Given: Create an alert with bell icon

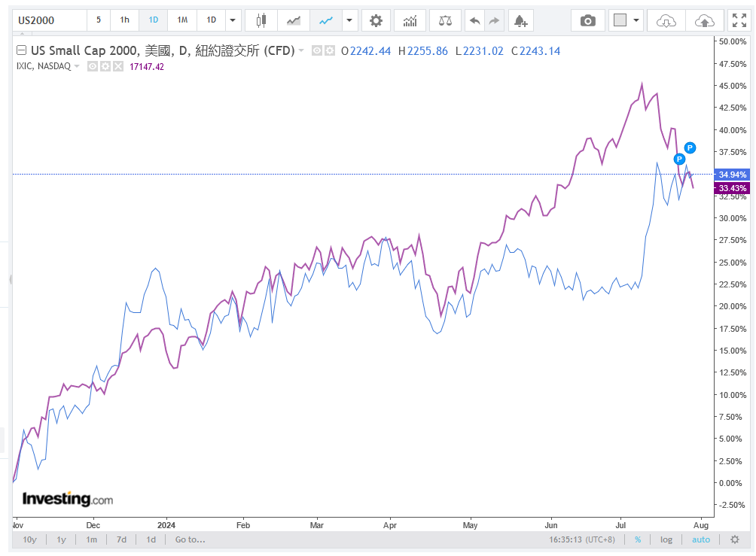Looking at the screenshot, I should (x=520, y=20).
